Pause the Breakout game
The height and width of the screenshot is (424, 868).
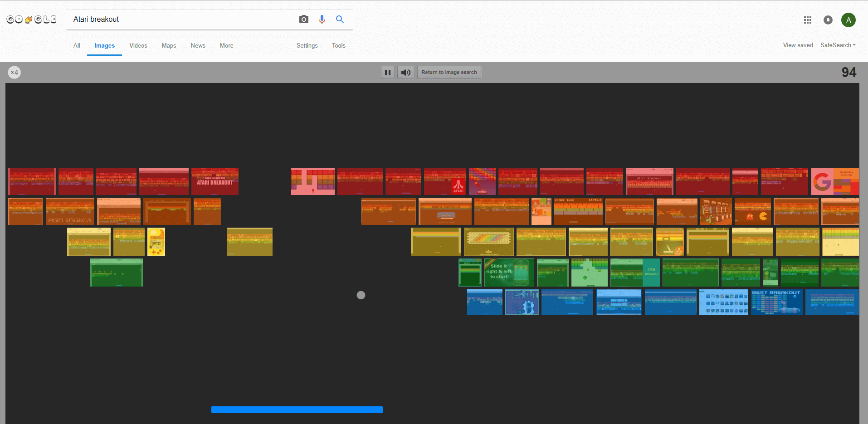388,73
